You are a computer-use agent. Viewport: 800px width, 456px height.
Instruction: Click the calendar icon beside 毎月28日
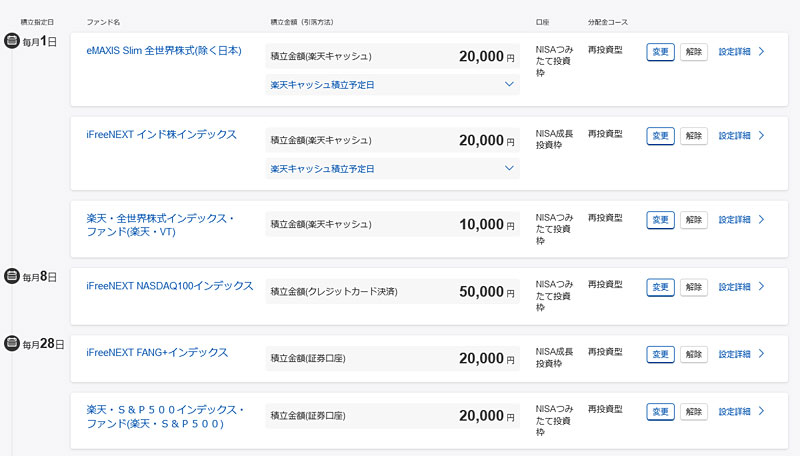[11, 343]
